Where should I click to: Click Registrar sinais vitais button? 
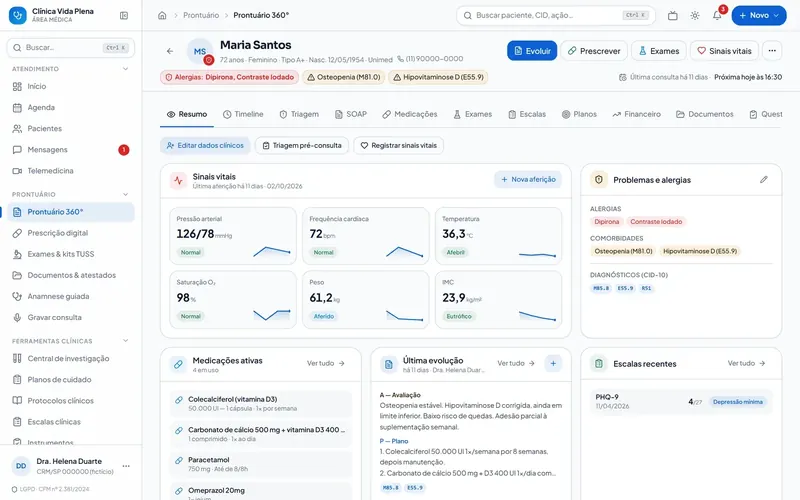[x=398, y=145]
